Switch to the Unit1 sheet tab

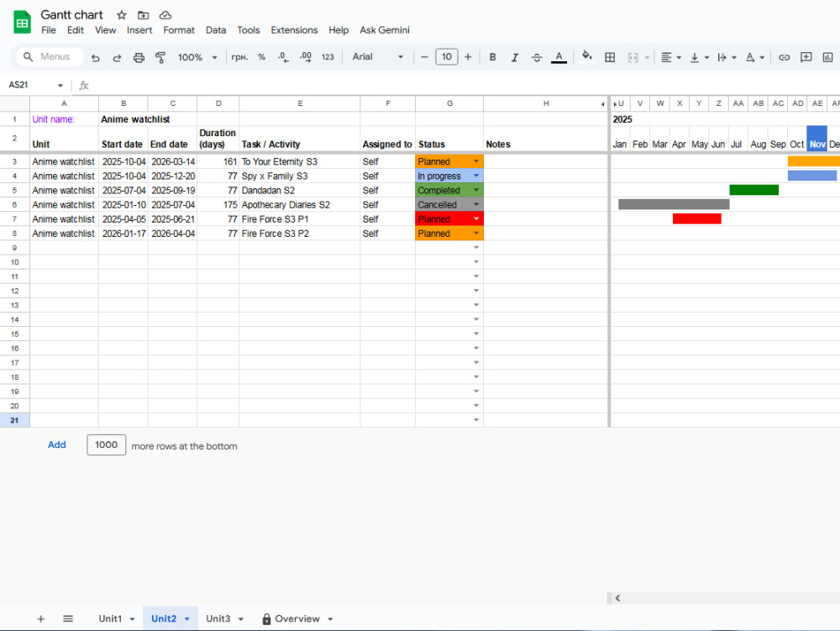[x=110, y=618]
